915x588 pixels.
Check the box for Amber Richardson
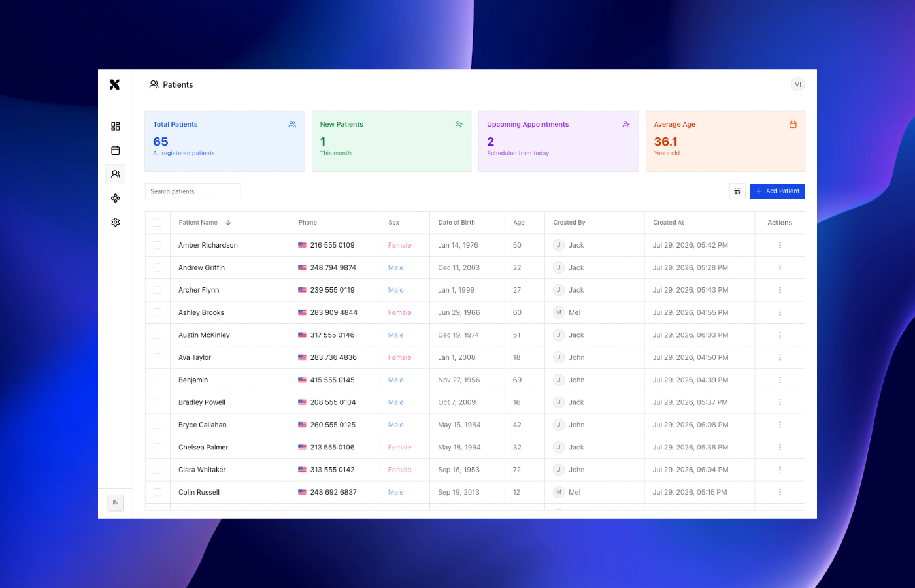click(158, 245)
